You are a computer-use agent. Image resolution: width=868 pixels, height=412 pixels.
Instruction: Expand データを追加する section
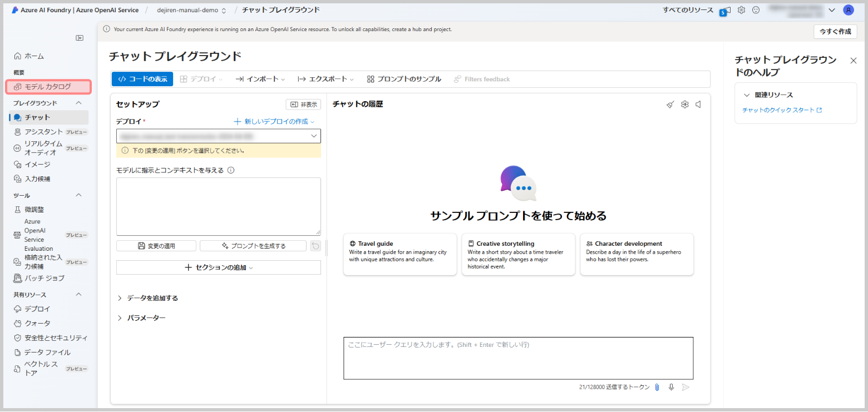click(147, 298)
